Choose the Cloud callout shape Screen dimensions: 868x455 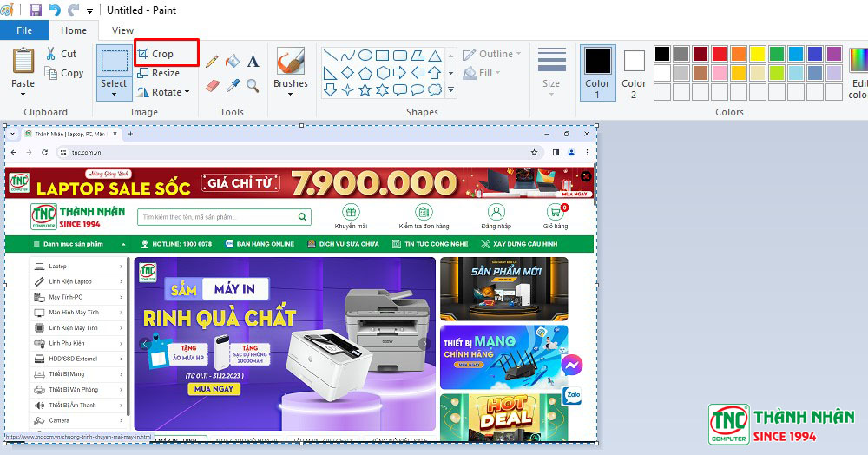tap(435, 89)
